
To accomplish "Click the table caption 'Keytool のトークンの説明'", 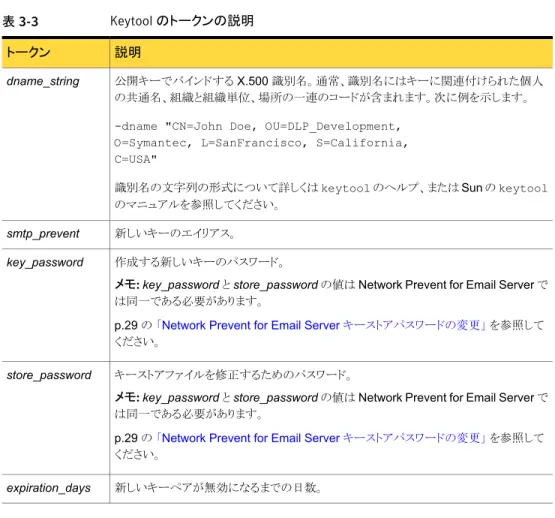I will (182, 21).
